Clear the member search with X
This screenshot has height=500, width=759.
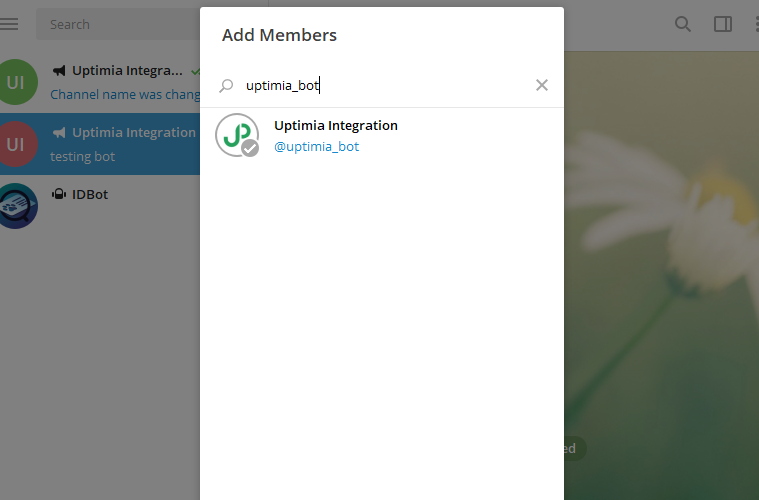click(542, 85)
